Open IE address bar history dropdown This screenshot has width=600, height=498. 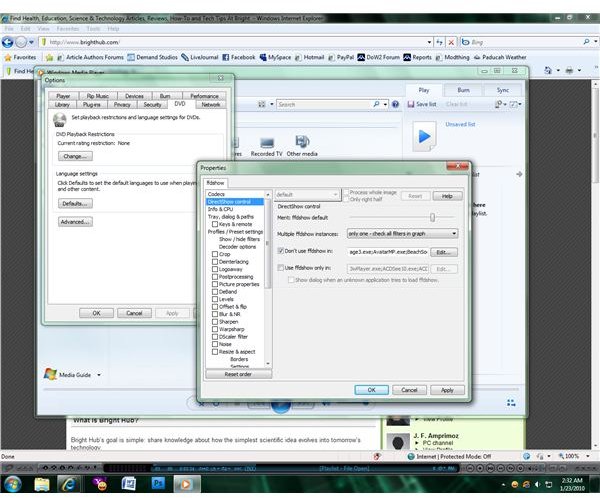tap(429, 42)
